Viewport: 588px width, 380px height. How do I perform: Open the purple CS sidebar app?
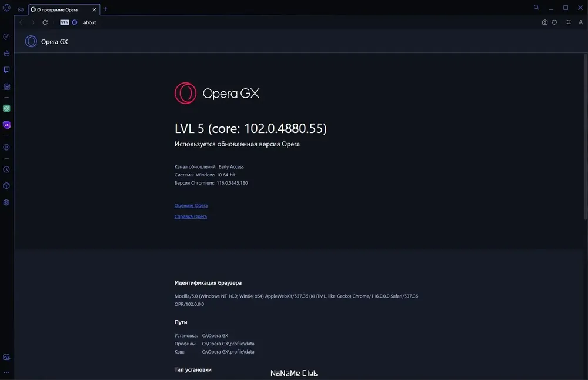tap(6, 125)
